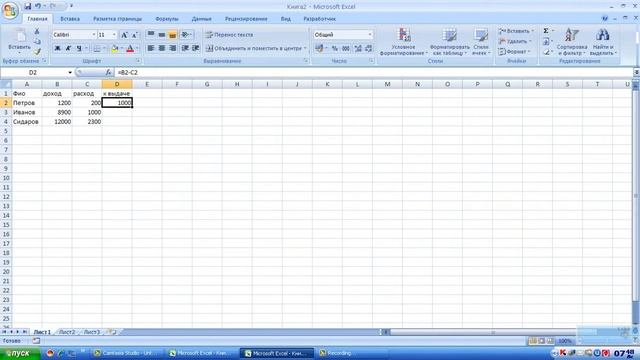
Task: Align cell text to the left
Action: click(151, 49)
